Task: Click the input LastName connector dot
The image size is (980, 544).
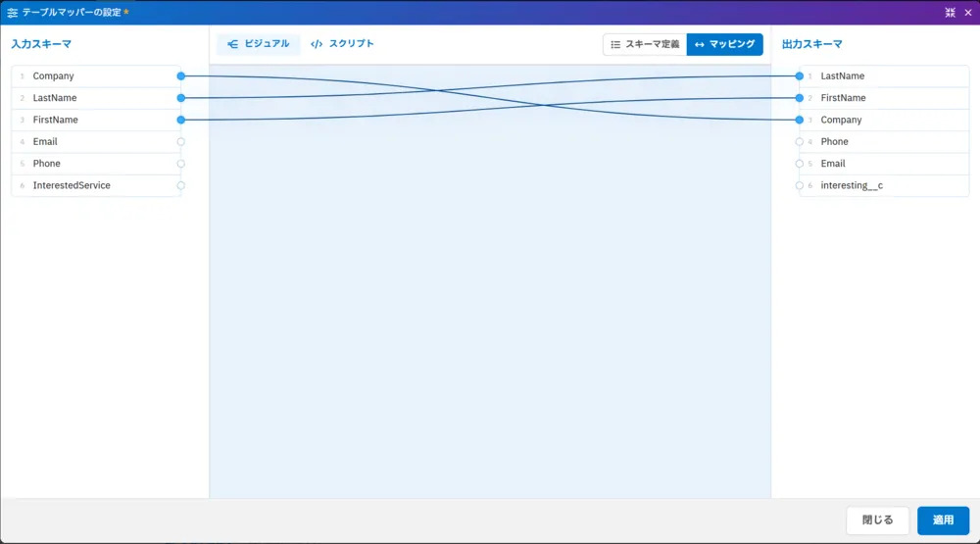Action: tap(181, 98)
